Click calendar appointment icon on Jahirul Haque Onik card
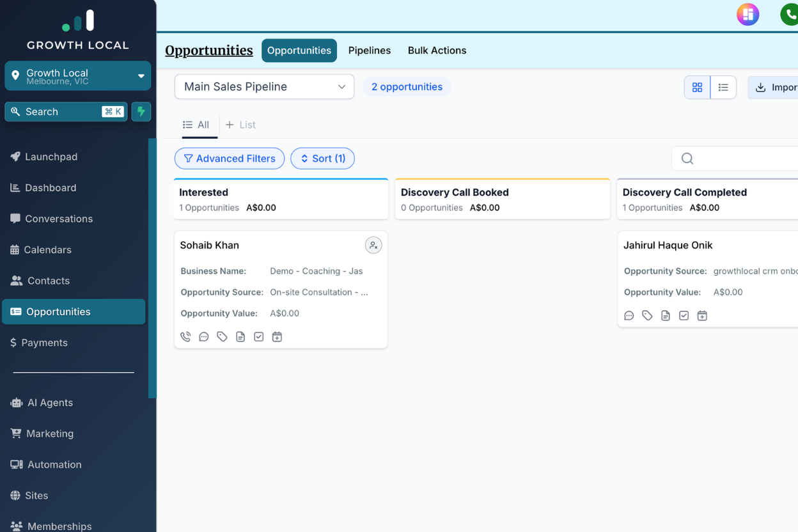The width and height of the screenshot is (798, 532). coord(702,316)
